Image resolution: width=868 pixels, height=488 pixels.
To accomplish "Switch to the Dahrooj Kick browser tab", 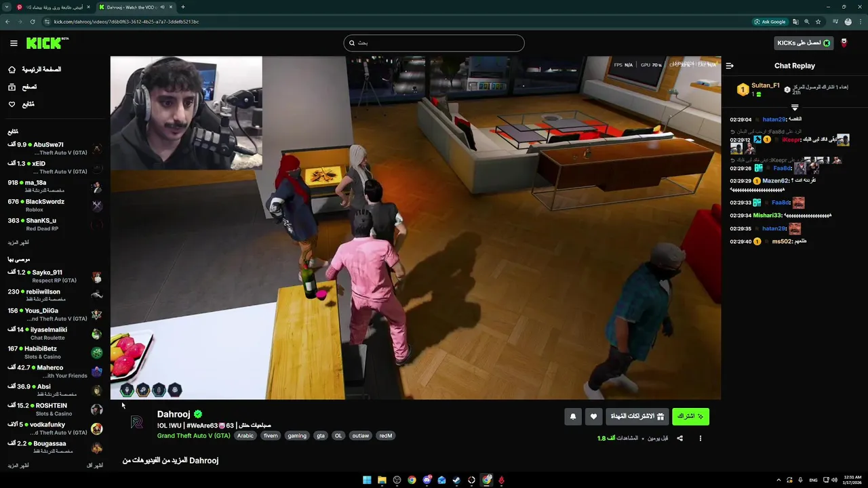I will [136, 7].
